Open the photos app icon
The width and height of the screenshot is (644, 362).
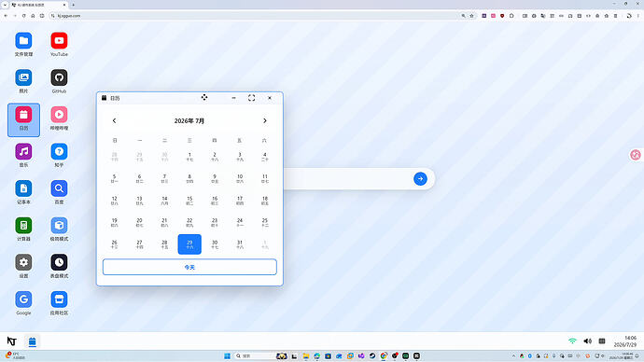[24, 77]
